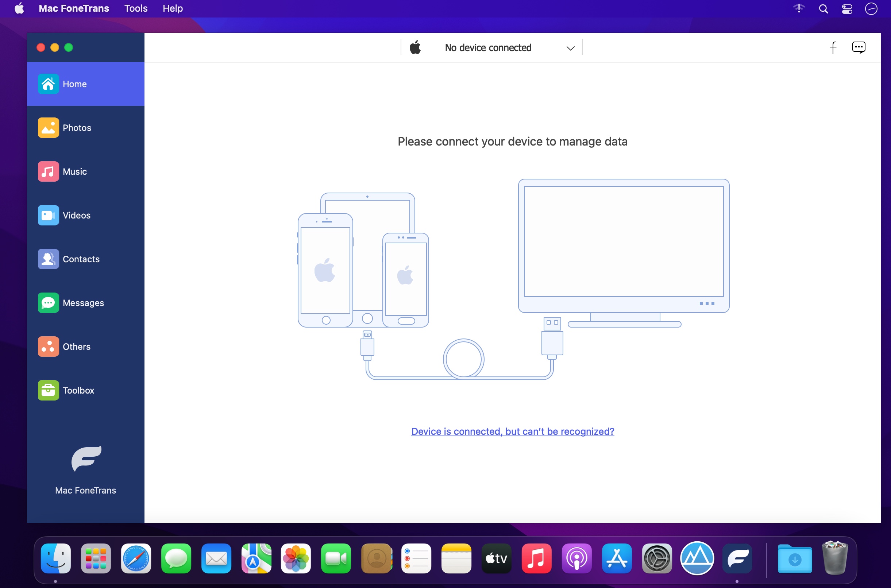This screenshot has width=891, height=588.
Task: Switch to the Videos section
Action: point(85,215)
